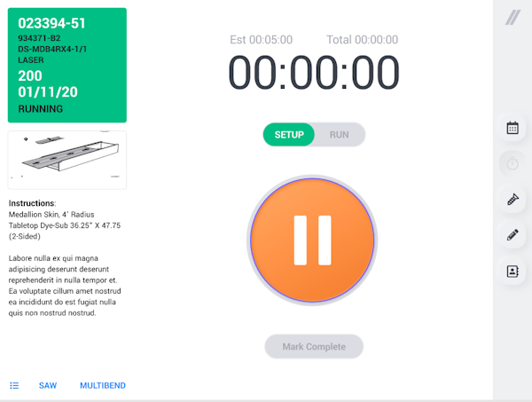Open the list view icon beside SAW

(14, 385)
